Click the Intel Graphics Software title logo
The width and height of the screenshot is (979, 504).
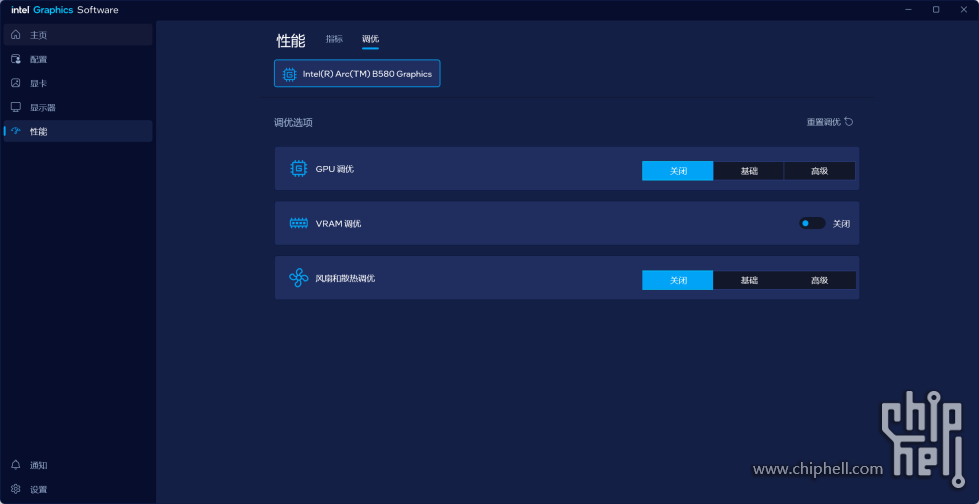coord(65,10)
